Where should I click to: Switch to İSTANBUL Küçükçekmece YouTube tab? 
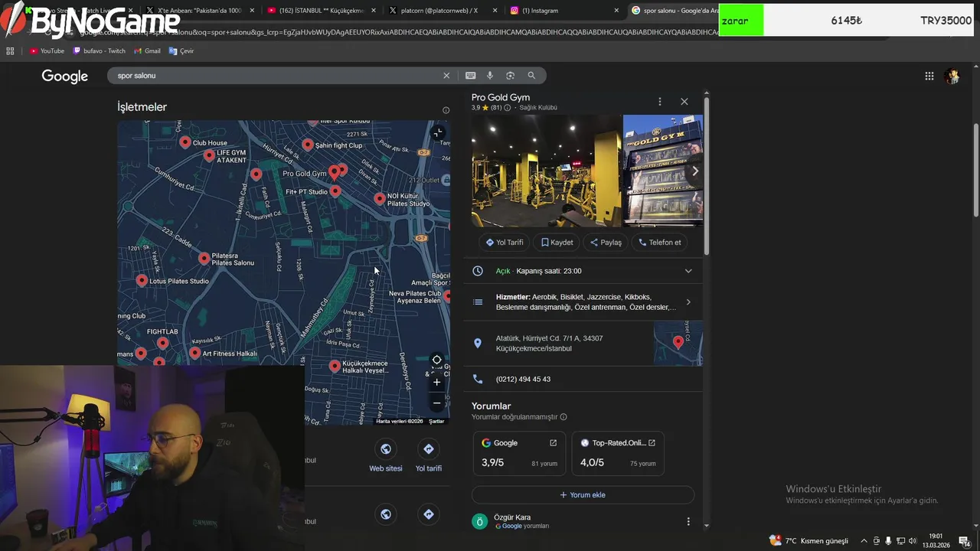(x=320, y=11)
